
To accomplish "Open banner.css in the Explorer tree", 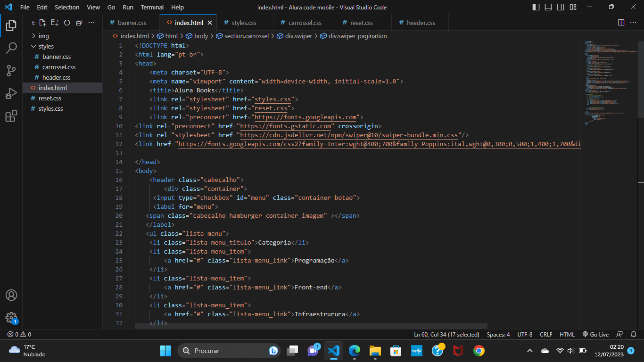I will 62,57.
